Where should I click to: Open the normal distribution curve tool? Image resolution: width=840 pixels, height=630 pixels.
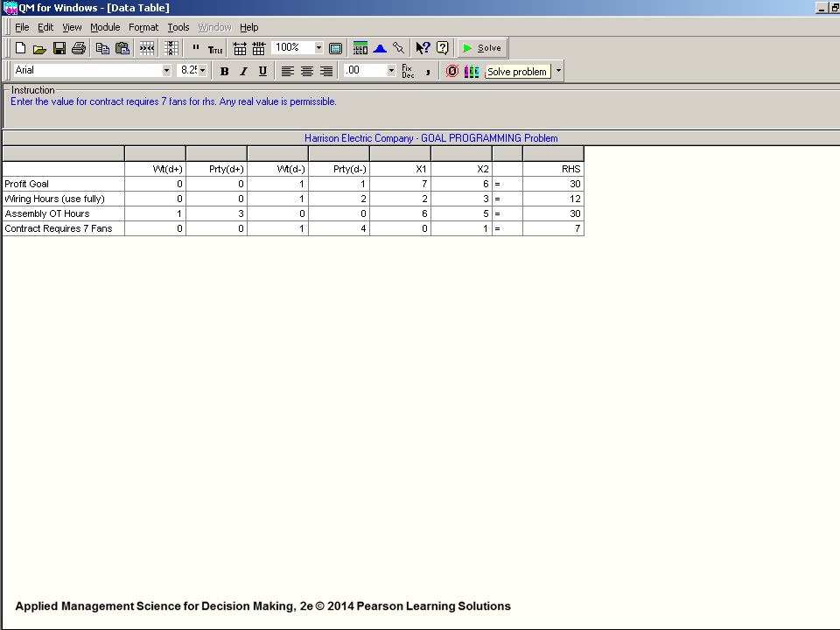click(380, 48)
